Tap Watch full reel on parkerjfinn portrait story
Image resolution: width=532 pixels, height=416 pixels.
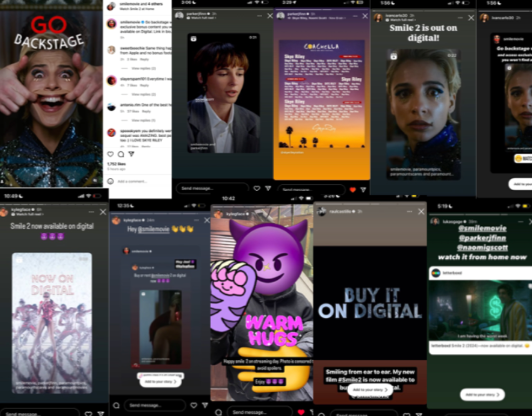[x=201, y=18]
